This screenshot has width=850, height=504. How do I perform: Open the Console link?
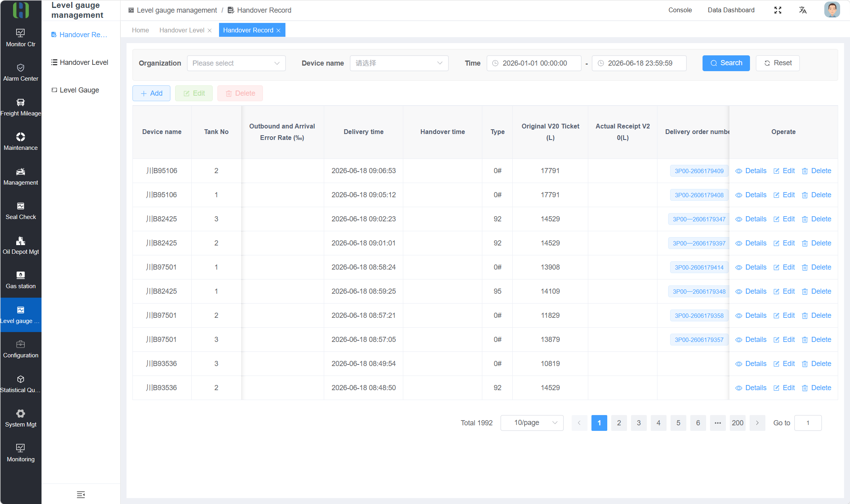(680, 10)
